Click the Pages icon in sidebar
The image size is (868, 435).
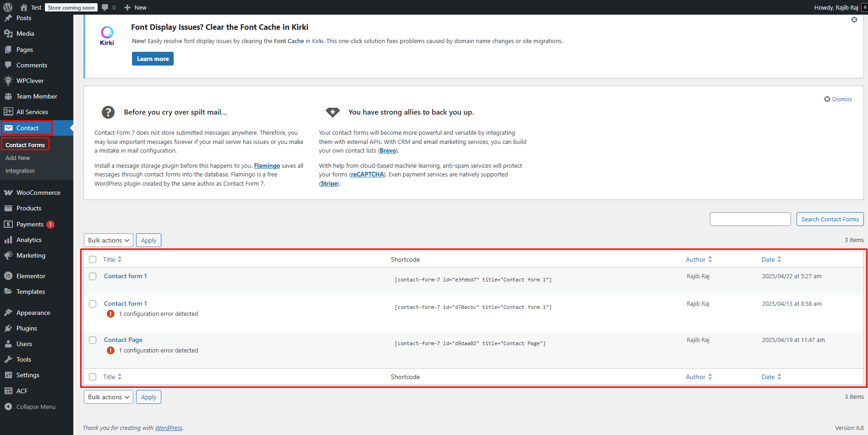(x=8, y=50)
